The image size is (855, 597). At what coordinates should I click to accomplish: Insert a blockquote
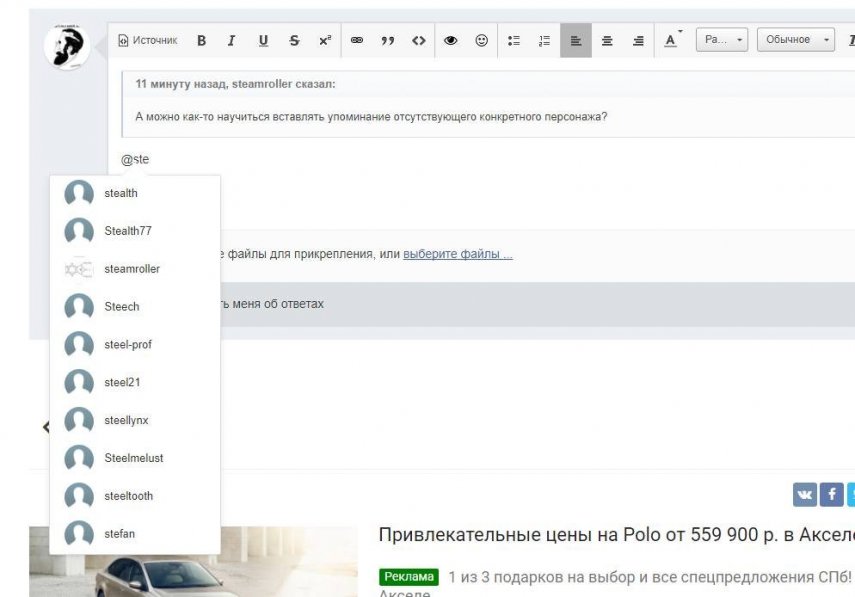(x=388, y=40)
